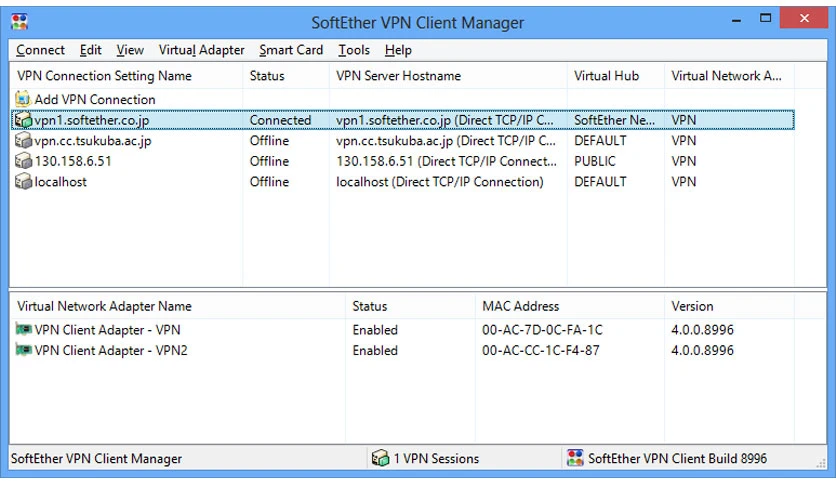Select the 130.158.6.51 connection name
The width and height of the screenshot is (836, 484).
[73, 161]
